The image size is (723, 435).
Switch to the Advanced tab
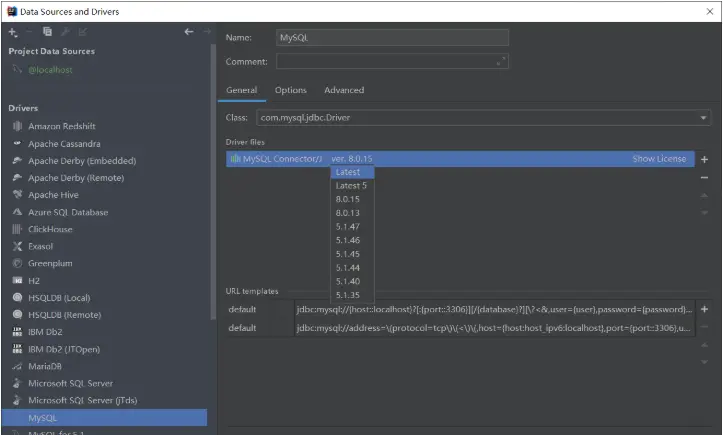click(x=344, y=90)
